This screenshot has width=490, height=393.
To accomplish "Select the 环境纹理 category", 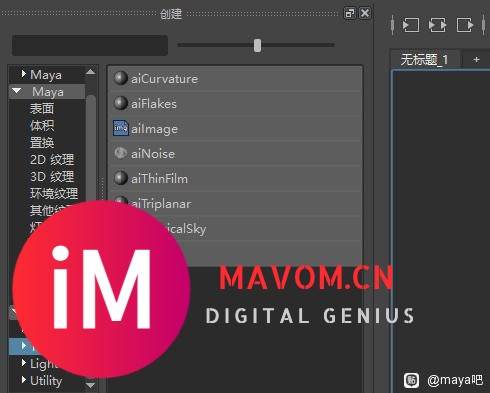I will tap(54, 193).
